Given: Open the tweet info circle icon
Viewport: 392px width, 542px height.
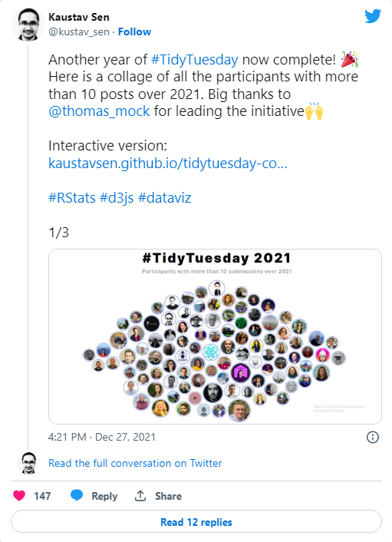Looking at the screenshot, I should click(x=373, y=438).
